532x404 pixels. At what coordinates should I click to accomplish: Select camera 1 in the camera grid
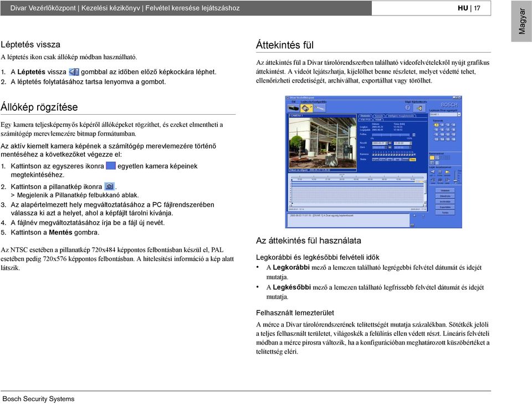[x=436, y=125]
